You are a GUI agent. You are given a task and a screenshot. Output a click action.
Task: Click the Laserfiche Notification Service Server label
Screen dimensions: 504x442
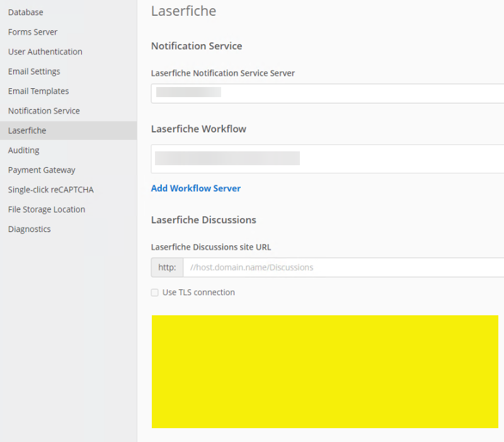(223, 73)
